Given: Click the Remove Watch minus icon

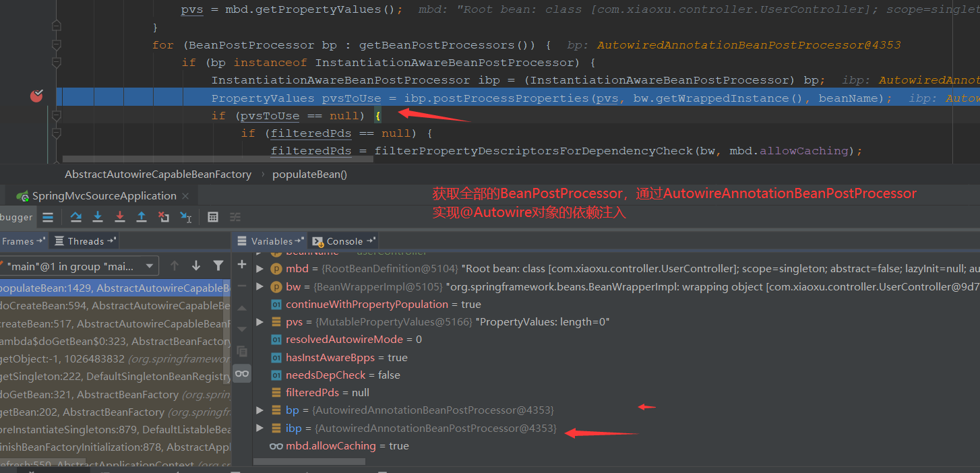Looking at the screenshot, I should 242,286.
